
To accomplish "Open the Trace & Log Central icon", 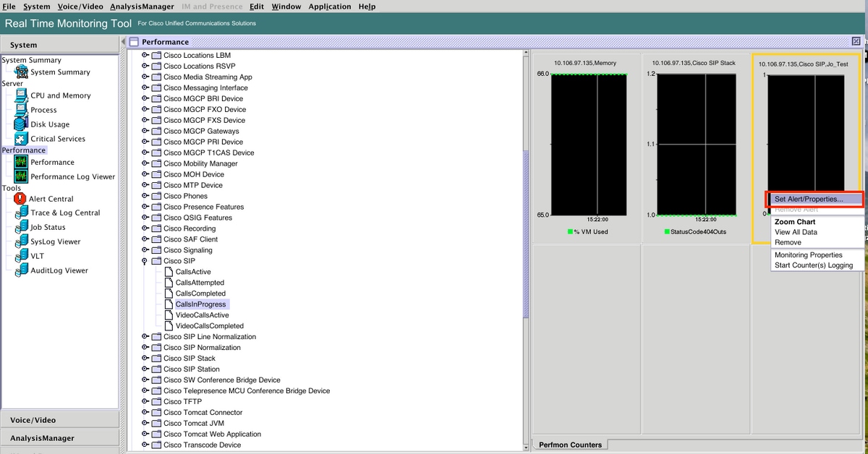I will pos(21,213).
